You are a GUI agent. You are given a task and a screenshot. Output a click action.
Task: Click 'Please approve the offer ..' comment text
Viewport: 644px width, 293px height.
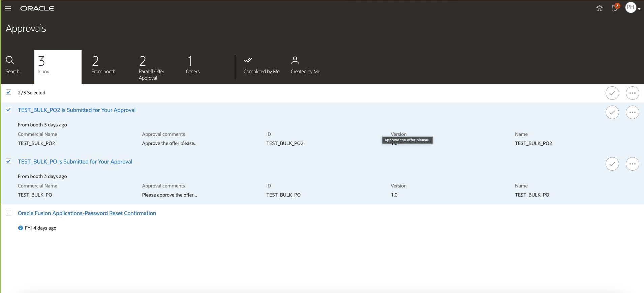[170, 195]
